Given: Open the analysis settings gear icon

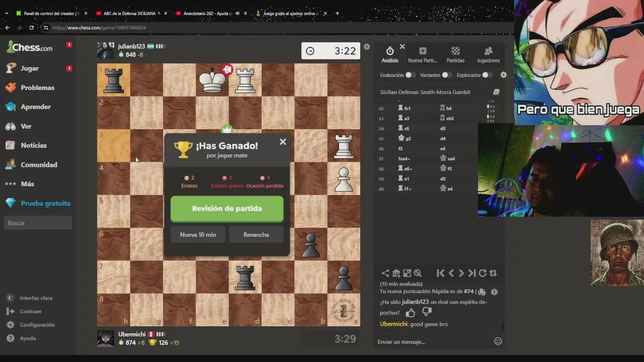Looking at the screenshot, I should [503, 74].
